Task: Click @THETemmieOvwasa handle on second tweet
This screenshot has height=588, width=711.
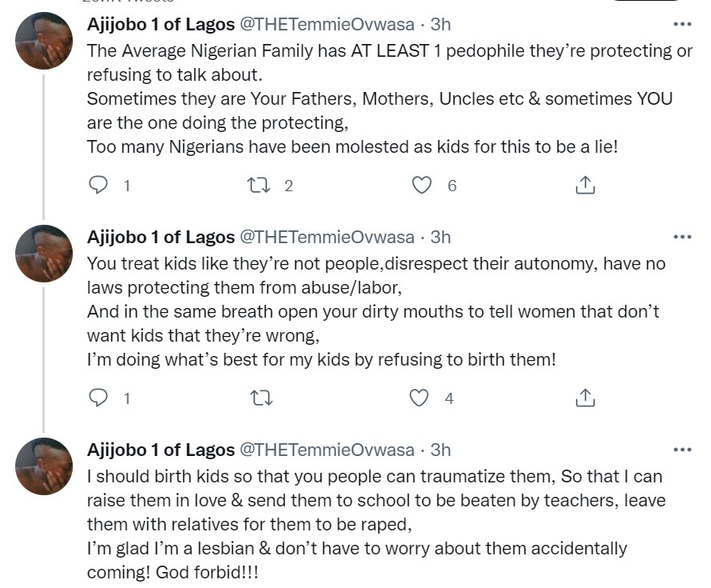Action: coord(327,237)
